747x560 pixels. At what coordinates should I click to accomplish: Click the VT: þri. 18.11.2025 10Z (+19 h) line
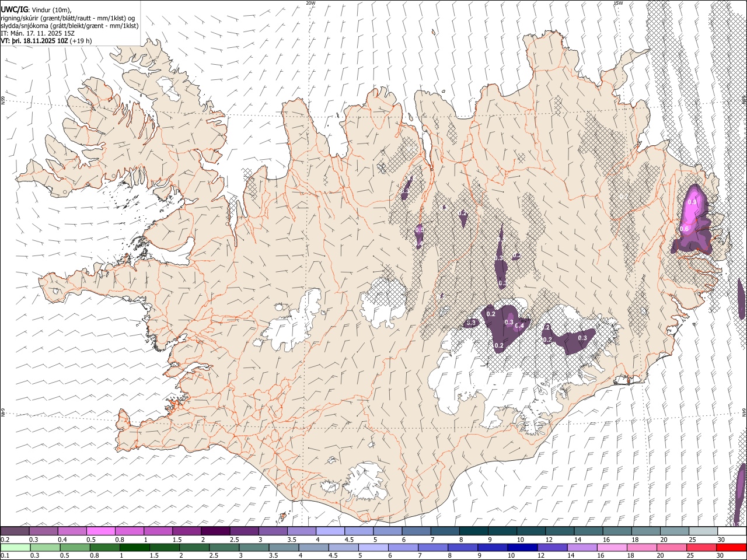(46, 41)
